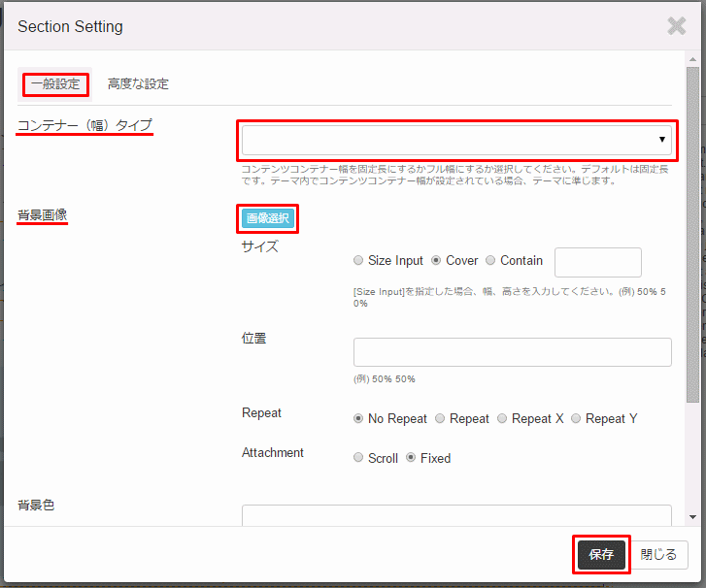This screenshot has height=588, width=706.
Task: Focus the 位置 input field
Action: coord(513,352)
